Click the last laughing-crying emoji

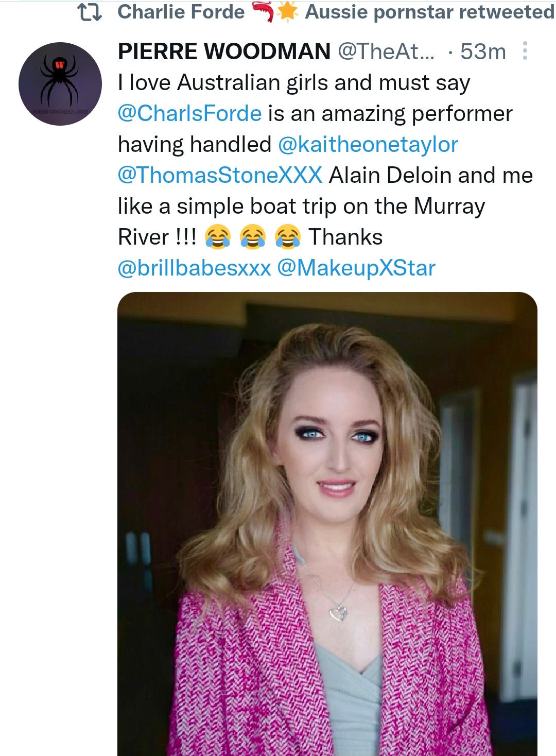coord(288,237)
